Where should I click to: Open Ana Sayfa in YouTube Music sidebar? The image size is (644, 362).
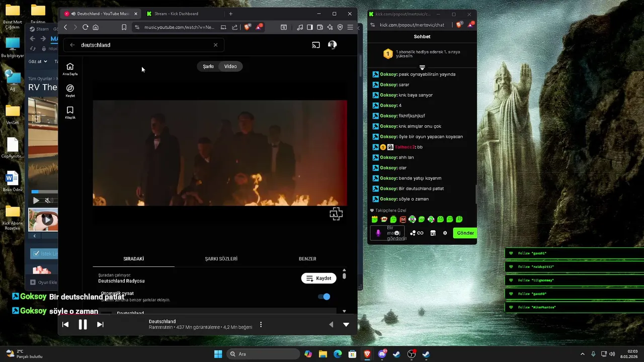click(70, 69)
